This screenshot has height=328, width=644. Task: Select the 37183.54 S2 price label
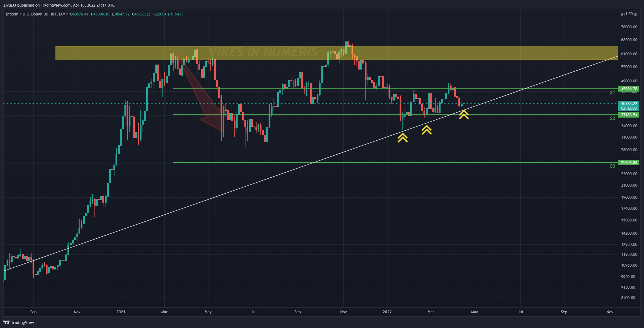[629, 115]
